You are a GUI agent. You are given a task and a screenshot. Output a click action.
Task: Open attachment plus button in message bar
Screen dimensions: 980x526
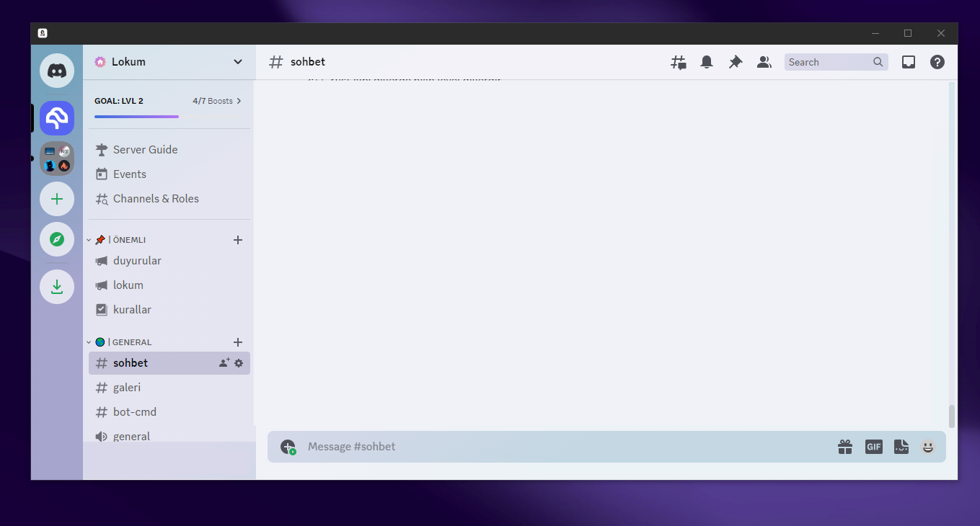pyautogui.click(x=288, y=447)
